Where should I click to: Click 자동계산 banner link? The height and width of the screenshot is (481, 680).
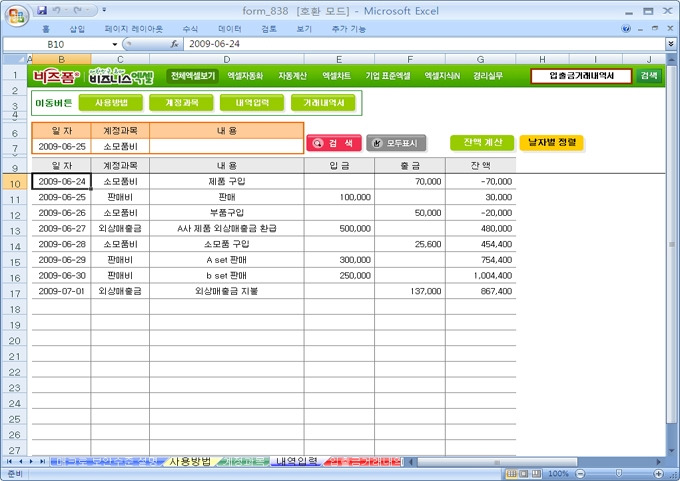pyautogui.click(x=292, y=76)
